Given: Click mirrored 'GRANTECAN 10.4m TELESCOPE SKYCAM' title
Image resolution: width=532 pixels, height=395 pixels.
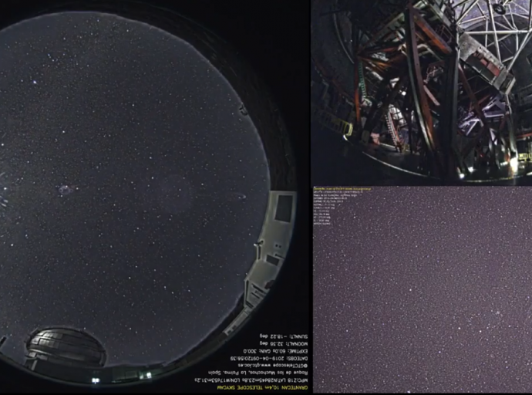Looking at the screenshot, I should tap(262, 387).
